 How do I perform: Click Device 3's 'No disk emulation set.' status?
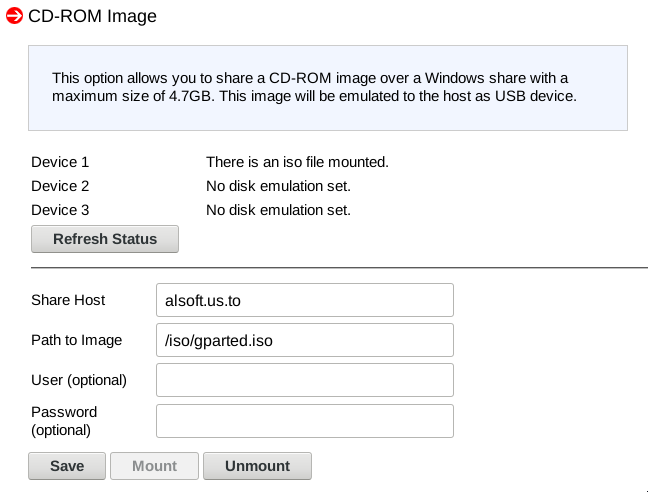tap(278, 210)
